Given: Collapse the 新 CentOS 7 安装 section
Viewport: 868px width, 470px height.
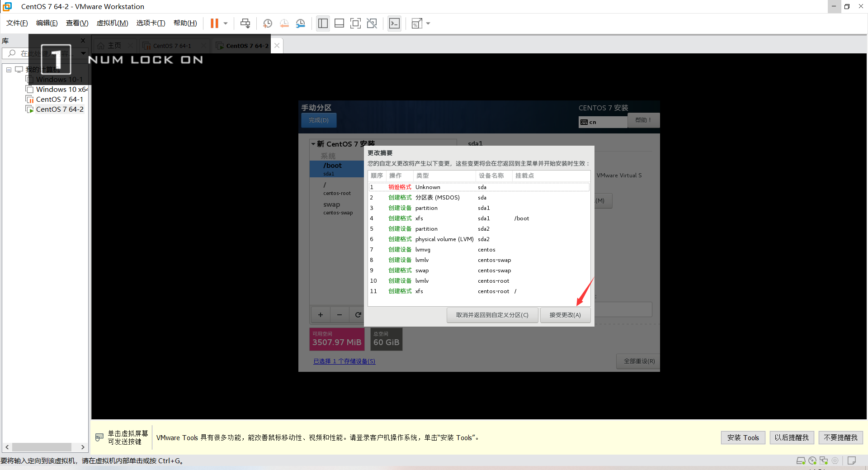Looking at the screenshot, I should 313,144.
